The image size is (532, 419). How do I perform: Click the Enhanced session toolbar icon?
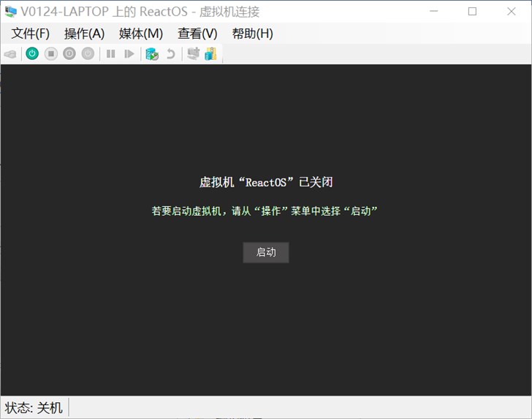tap(194, 53)
